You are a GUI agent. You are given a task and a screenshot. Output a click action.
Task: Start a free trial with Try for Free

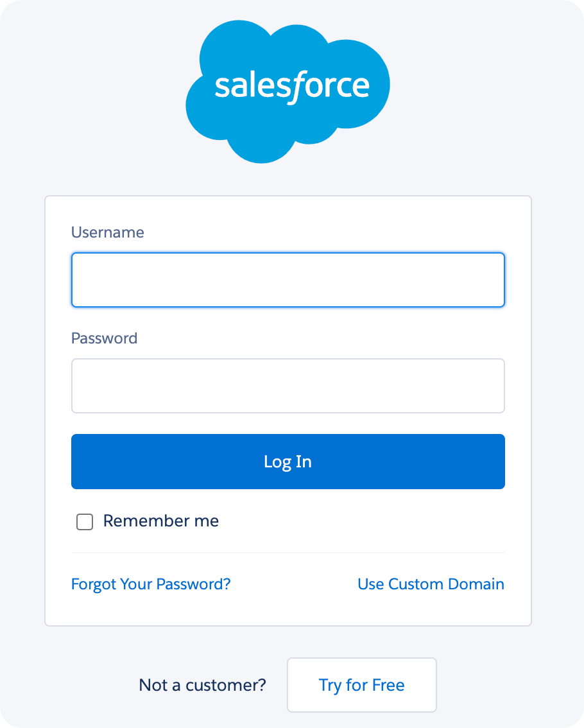[x=361, y=685]
